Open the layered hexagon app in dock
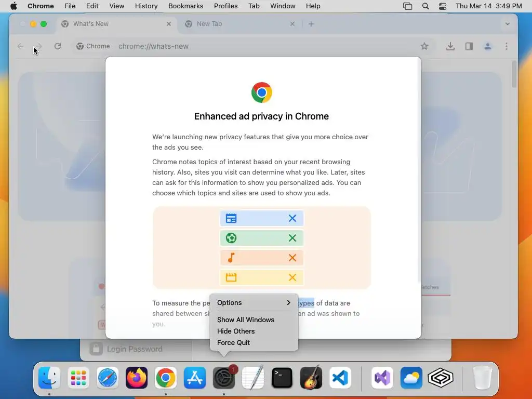The image size is (532, 399). click(441, 377)
